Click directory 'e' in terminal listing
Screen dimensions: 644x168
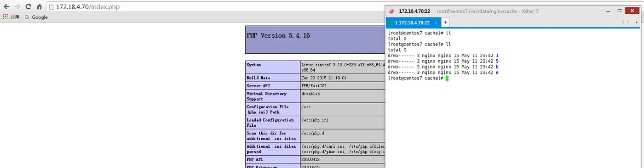coord(497,73)
